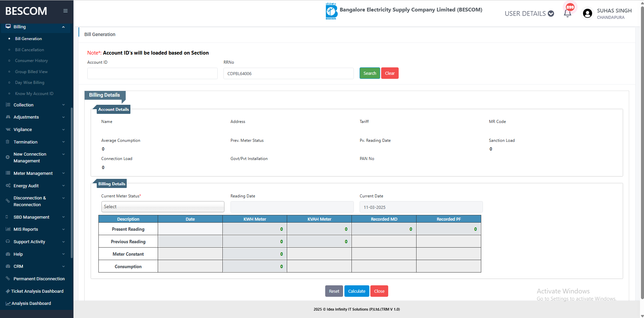The image size is (644, 318).
Task: Click the sidebar vertical scrollbar
Action: click(x=72, y=183)
